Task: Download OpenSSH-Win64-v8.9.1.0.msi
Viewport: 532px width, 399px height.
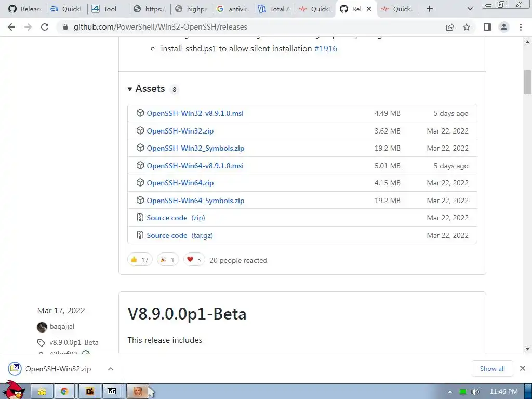Action: pyautogui.click(x=195, y=166)
